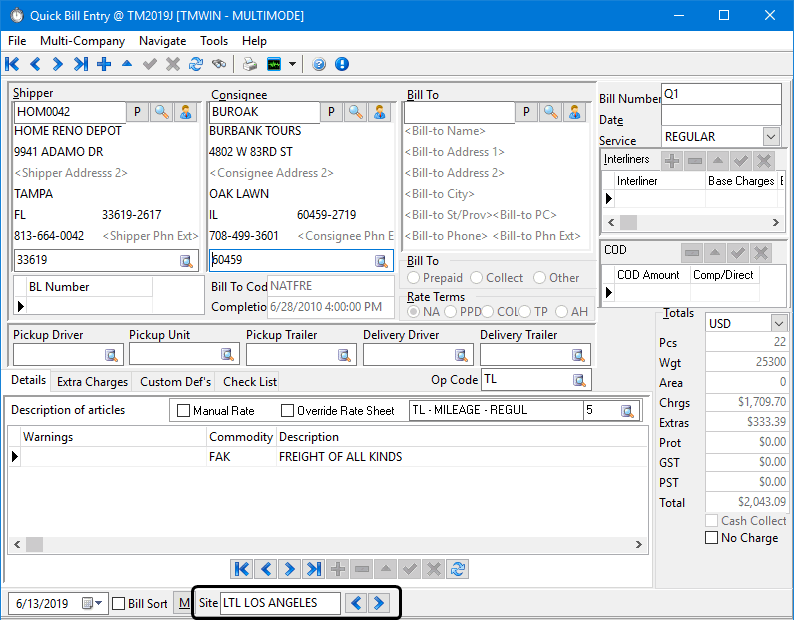The height and width of the screenshot is (620, 794).
Task: Switch to the Extra Charges tab
Action: [92, 381]
